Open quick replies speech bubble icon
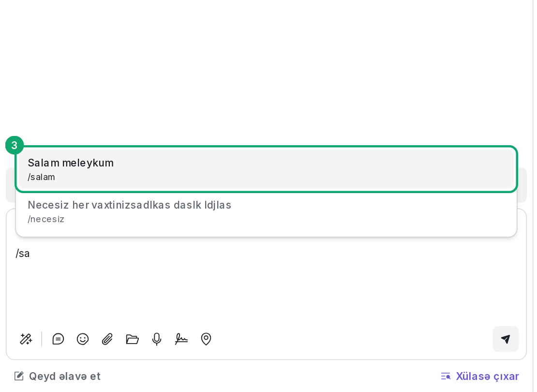The height and width of the screenshot is (392, 537). [58, 339]
